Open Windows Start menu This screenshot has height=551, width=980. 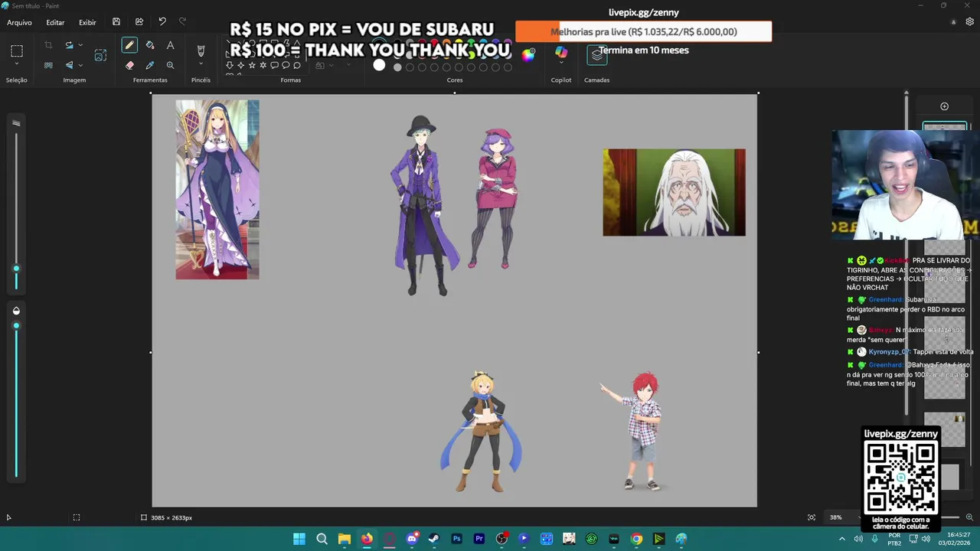pyautogui.click(x=299, y=539)
